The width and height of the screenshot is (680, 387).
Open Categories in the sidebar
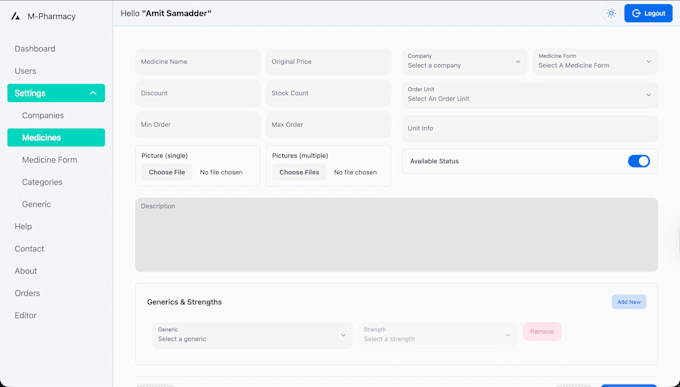[x=42, y=182]
